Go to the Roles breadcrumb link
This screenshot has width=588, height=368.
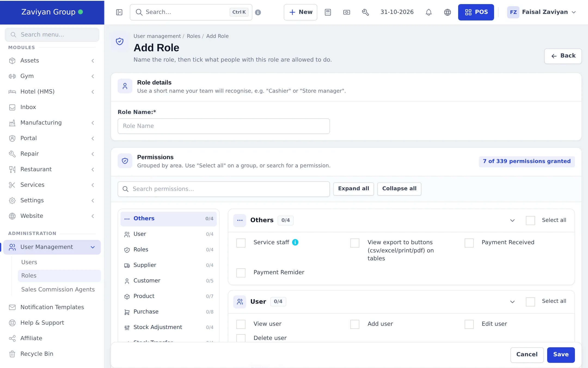[193, 36]
